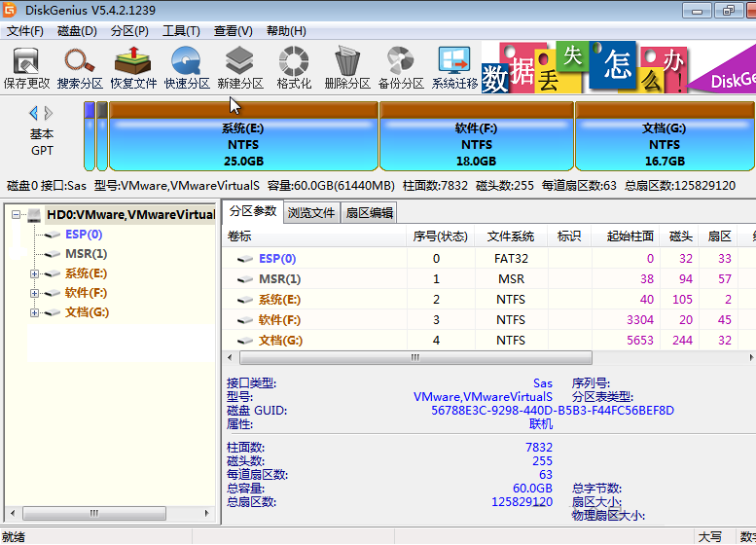Click the Format (格式化) toolbar icon

(294, 66)
